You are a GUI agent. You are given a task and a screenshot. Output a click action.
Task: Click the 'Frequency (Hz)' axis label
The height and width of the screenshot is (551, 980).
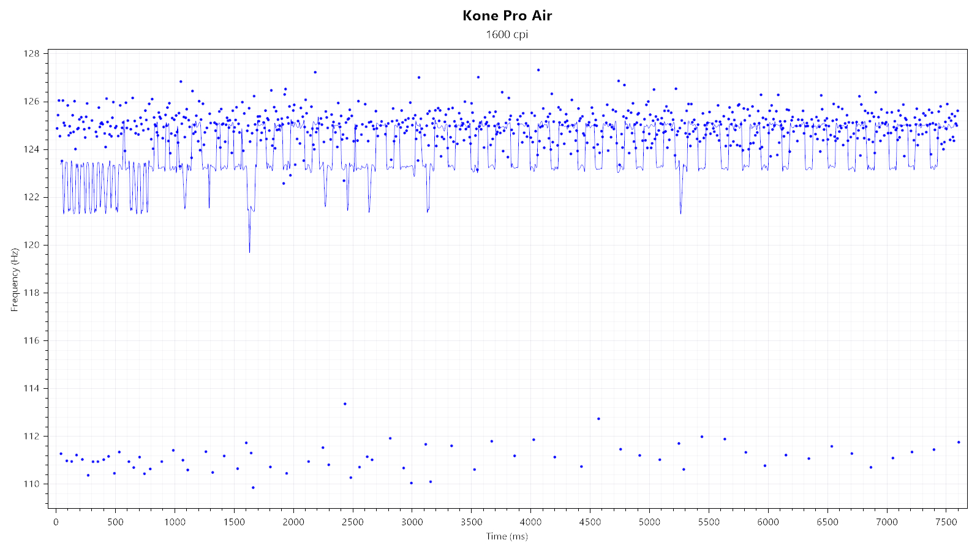(15, 280)
